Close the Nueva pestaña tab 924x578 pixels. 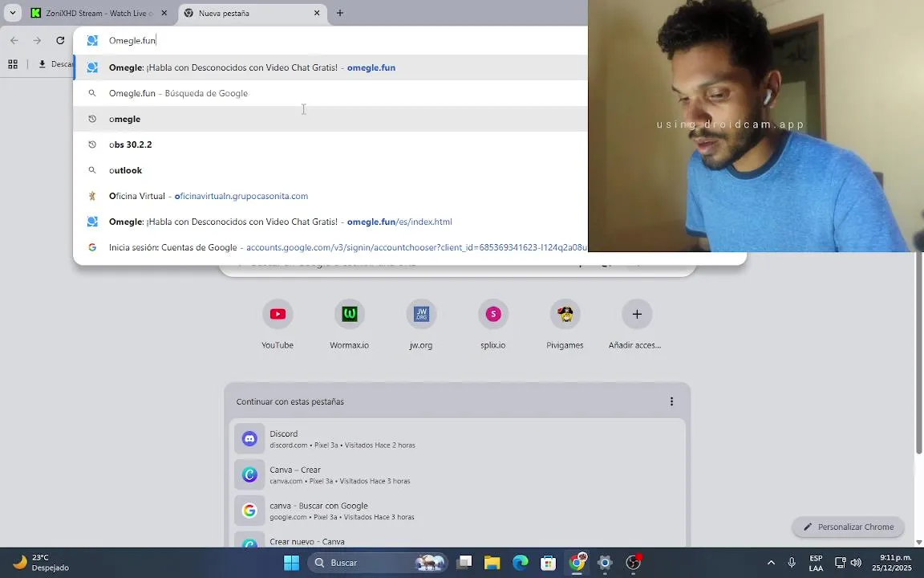coord(317,13)
